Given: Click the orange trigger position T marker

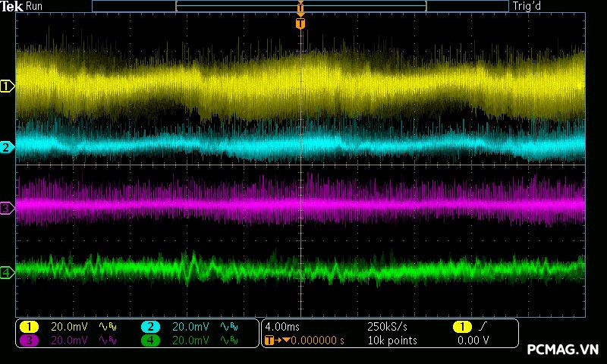Looking at the screenshot, I should [x=300, y=24].
